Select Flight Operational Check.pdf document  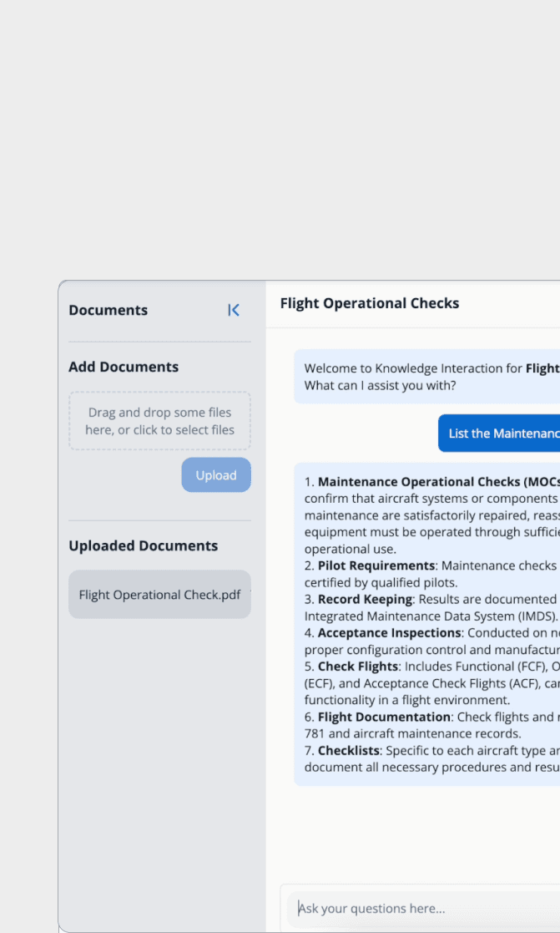(x=159, y=595)
